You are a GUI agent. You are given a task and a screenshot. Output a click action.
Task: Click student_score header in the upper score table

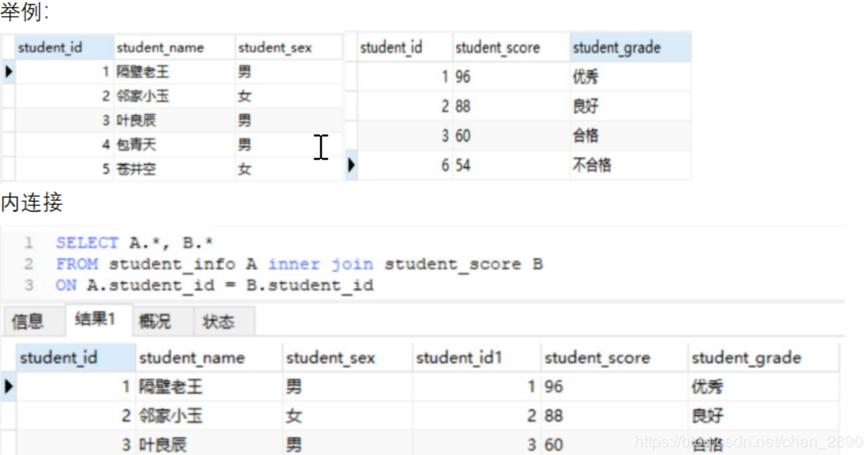(511, 48)
